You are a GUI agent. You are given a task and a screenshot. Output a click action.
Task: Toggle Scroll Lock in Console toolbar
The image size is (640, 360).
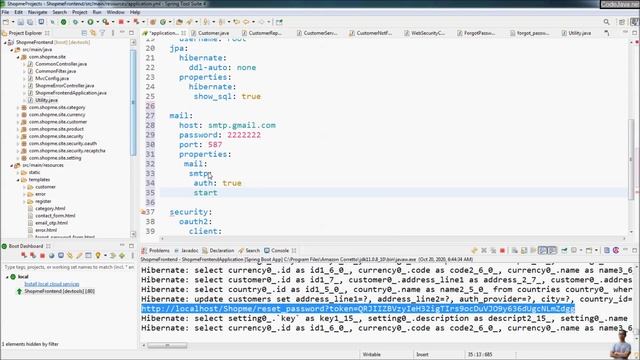pyautogui.click(x=524, y=251)
